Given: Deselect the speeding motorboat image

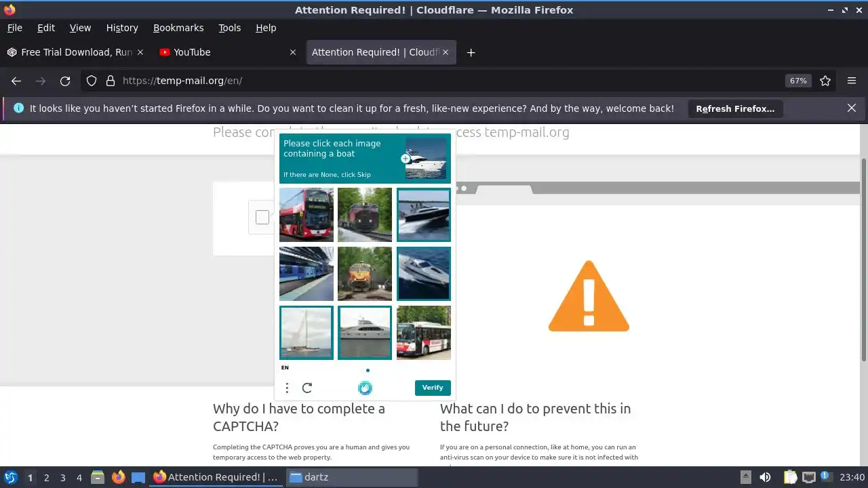Looking at the screenshot, I should tap(424, 215).
